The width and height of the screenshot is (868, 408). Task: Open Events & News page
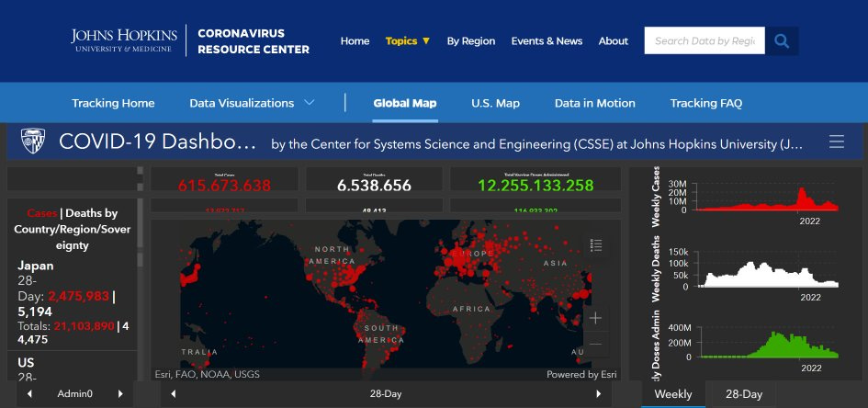(x=547, y=41)
